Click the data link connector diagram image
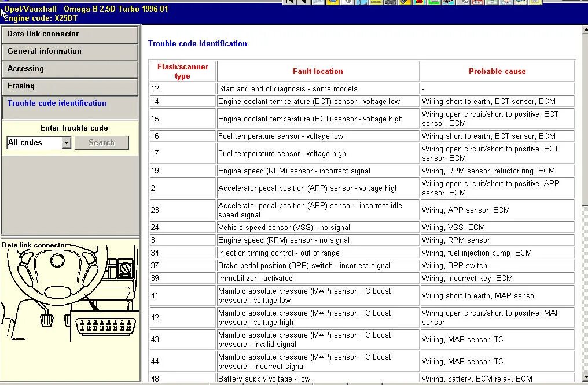The width and height of the screenshot is (588, 385). click(x=70, y=292)
